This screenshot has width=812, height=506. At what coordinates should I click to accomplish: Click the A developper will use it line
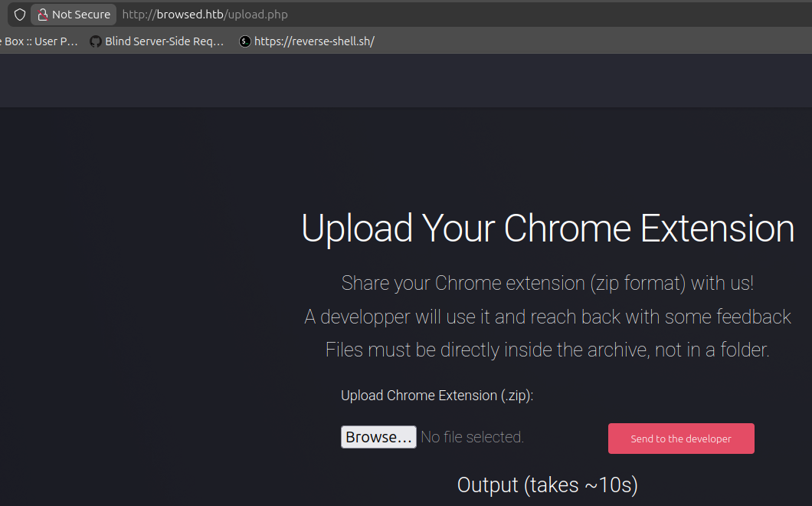click(x=548, y=317)
